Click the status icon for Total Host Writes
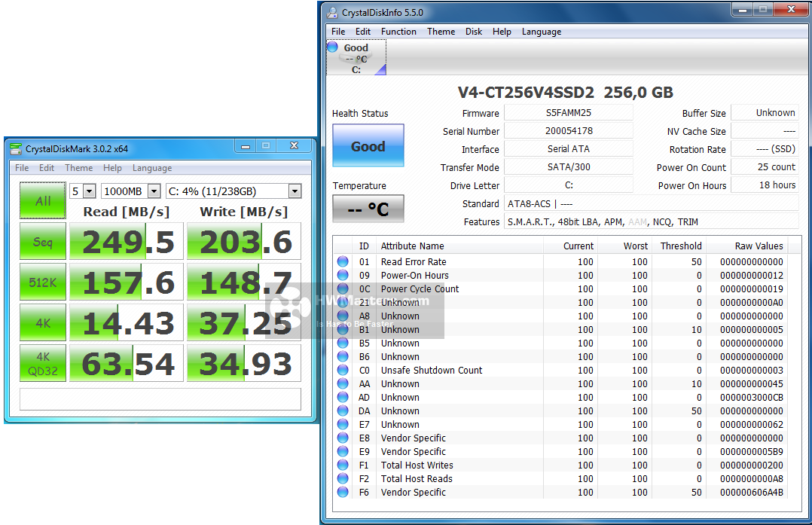 click(x=343, y=465)
